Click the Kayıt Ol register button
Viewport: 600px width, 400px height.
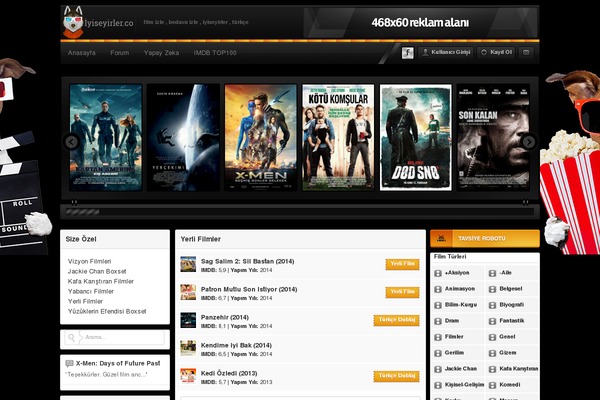496,52
